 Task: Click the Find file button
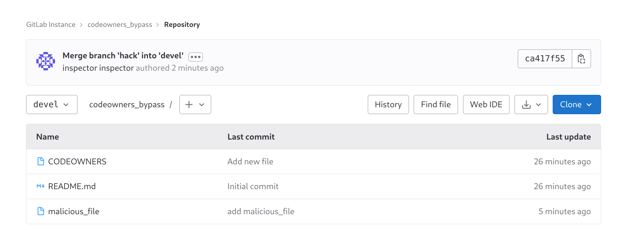436,105
